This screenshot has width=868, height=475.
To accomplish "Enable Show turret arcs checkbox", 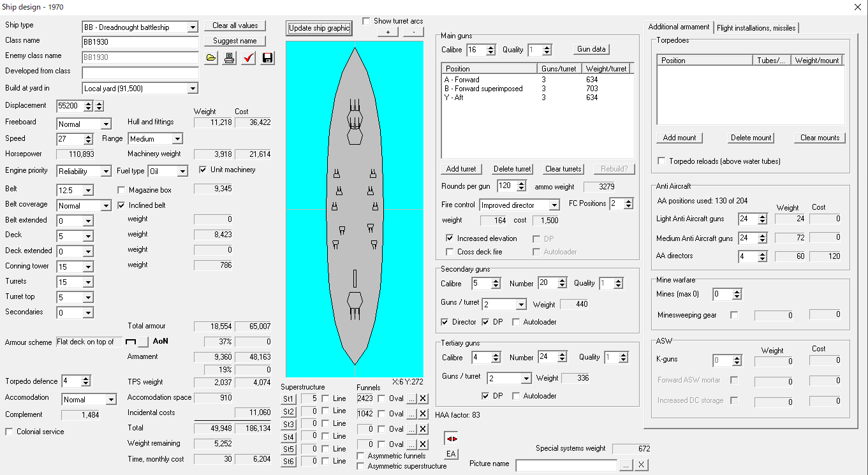I will click(x=366, y=21).
